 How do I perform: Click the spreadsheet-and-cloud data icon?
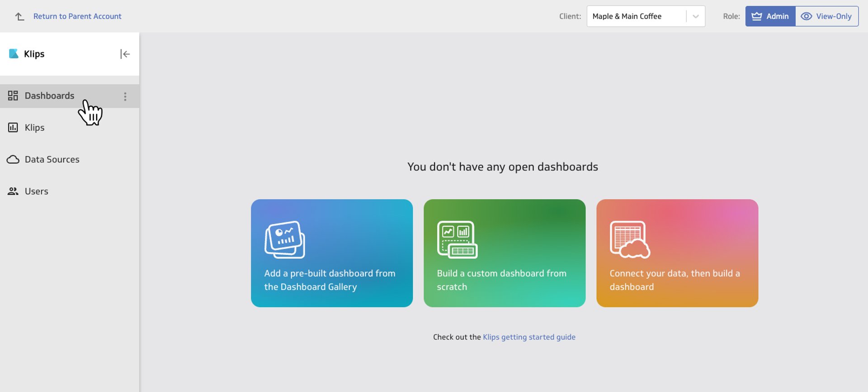(630, 239)
